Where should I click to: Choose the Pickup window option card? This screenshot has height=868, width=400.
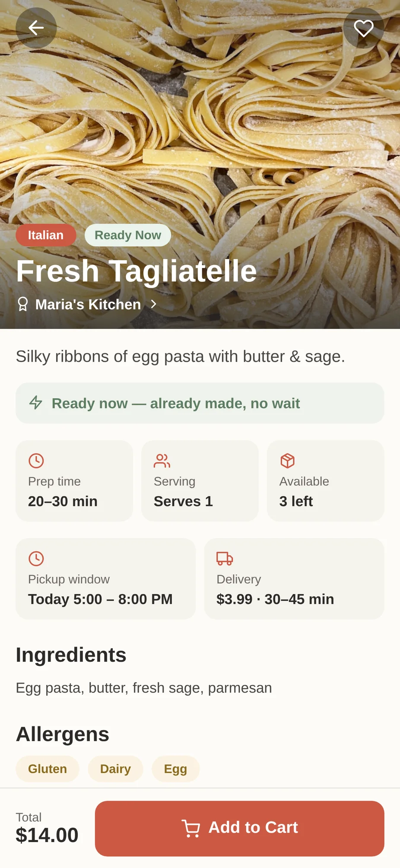coord(106,579)
